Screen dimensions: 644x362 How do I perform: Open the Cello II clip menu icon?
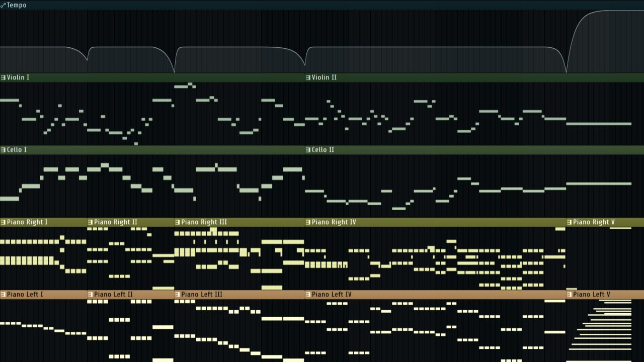(308, 150)
